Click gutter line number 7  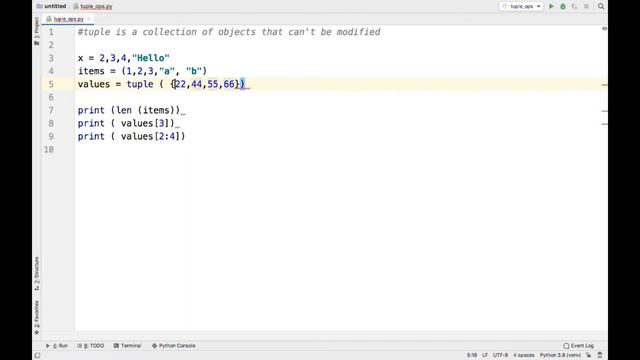[x=51, y=110]
